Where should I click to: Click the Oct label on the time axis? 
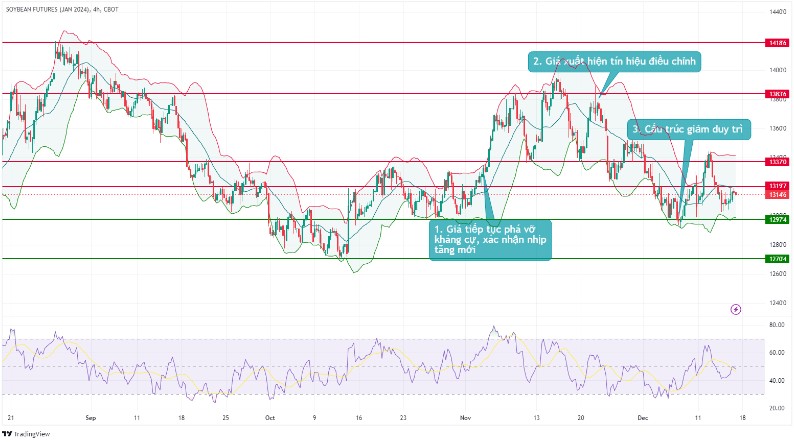pyautogui.click(x=269, y=416)
